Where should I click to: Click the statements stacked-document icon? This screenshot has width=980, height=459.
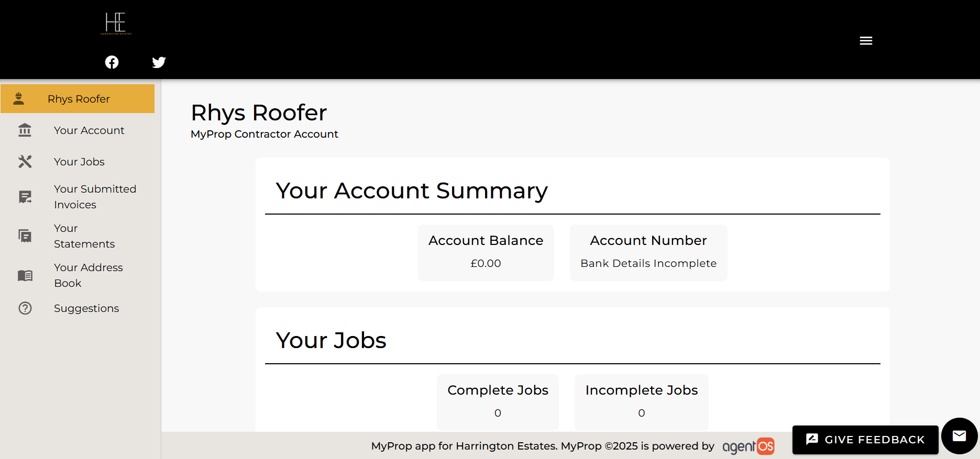point(25,236)
